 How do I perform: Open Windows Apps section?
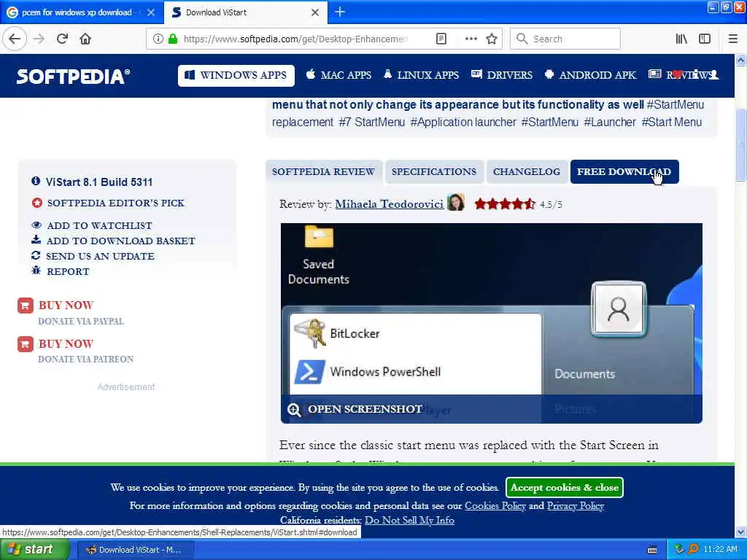point(236,75)
